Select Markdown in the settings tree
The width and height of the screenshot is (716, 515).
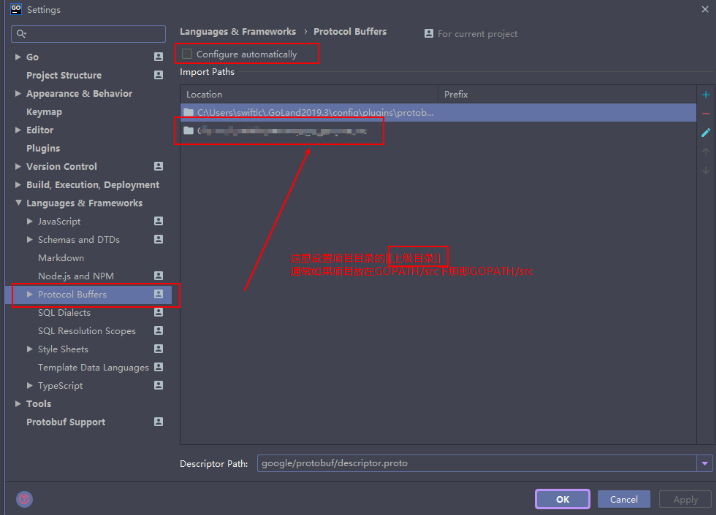click(61, 258)
